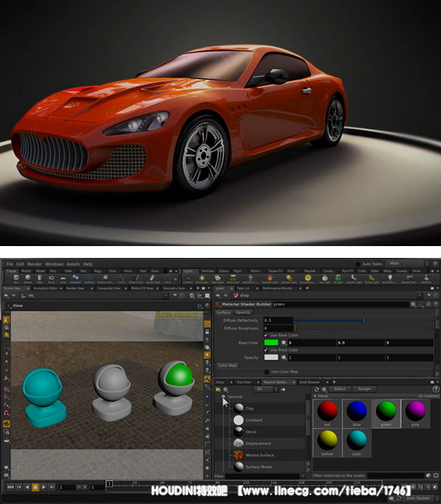Click the white Opacity color swatch
Viewport: 441px width, 504px height.
[271, 357]
